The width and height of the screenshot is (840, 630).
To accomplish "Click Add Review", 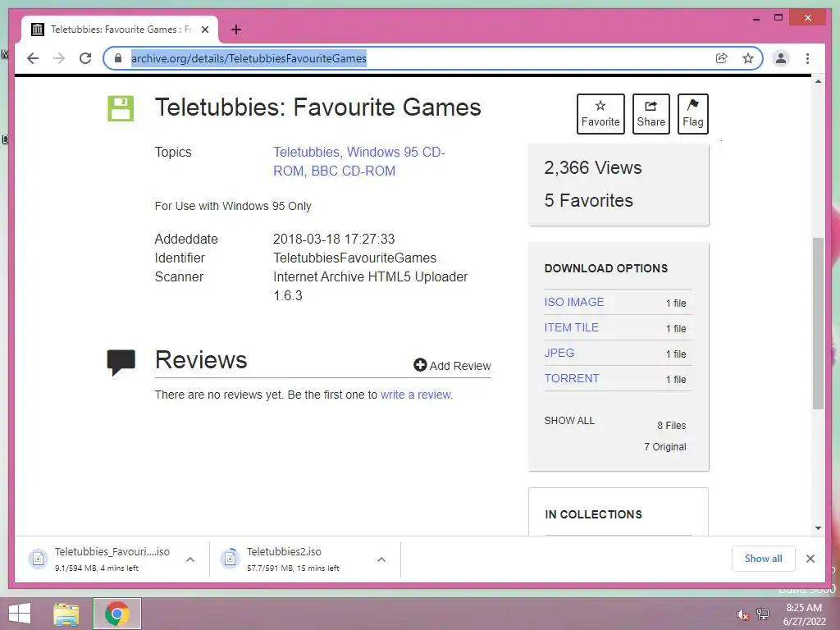I will 452,365.
